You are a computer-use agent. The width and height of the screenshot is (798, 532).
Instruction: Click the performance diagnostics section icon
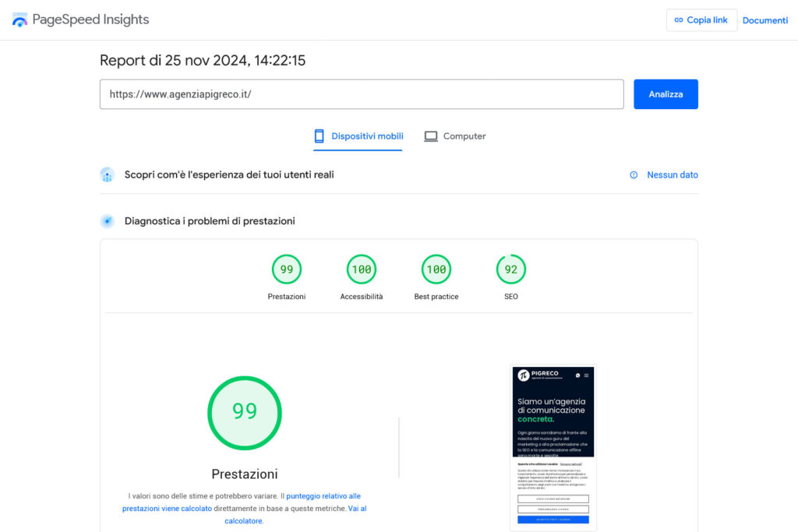click(107, 220)
